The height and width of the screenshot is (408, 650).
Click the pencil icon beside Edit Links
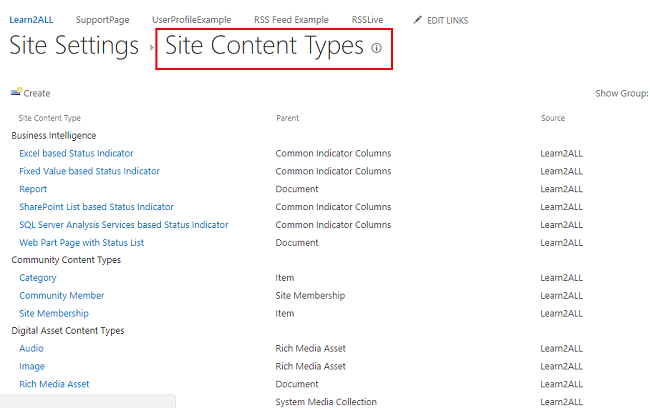click(x=418, y=20)
